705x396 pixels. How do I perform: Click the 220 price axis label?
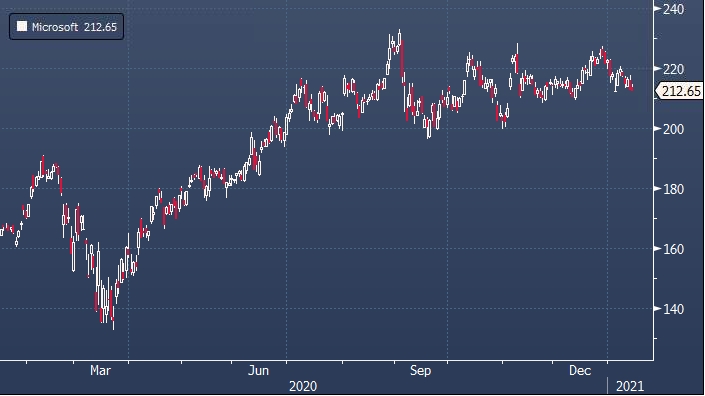tap(674, 69)
